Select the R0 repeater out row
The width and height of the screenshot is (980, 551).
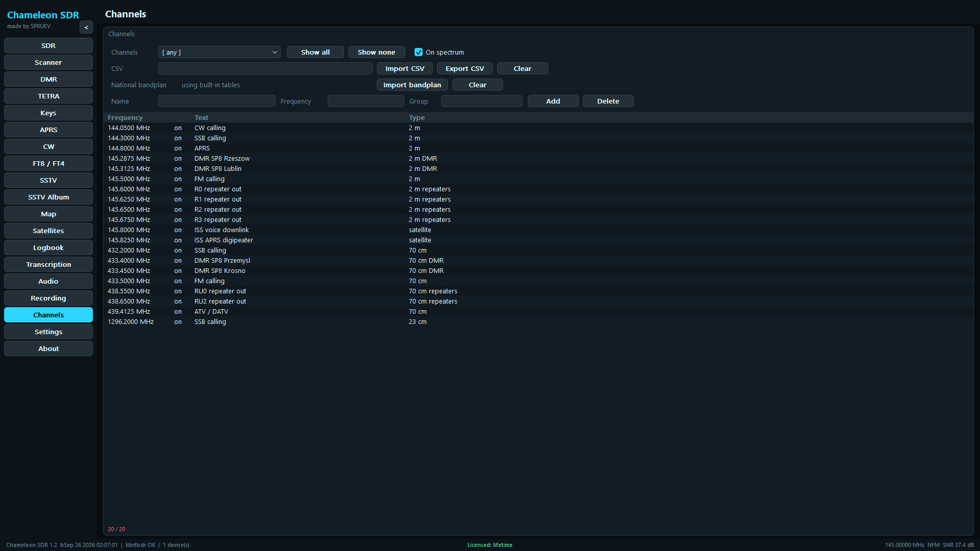pyautogui.click(x=538, y=189)
